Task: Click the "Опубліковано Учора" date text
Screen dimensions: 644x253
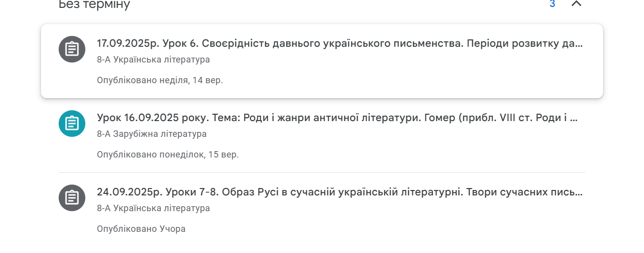Action: pyautogui.click(x=141, y=229)
